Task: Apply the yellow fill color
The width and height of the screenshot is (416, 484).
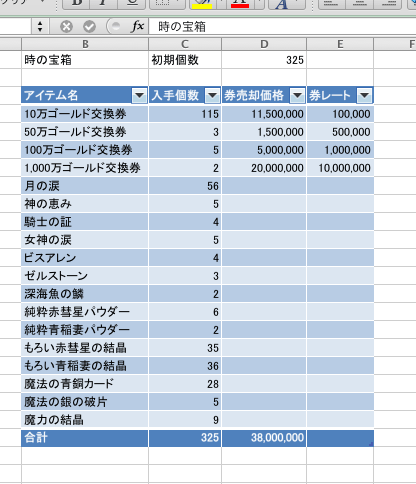Action: click(202, 3)
